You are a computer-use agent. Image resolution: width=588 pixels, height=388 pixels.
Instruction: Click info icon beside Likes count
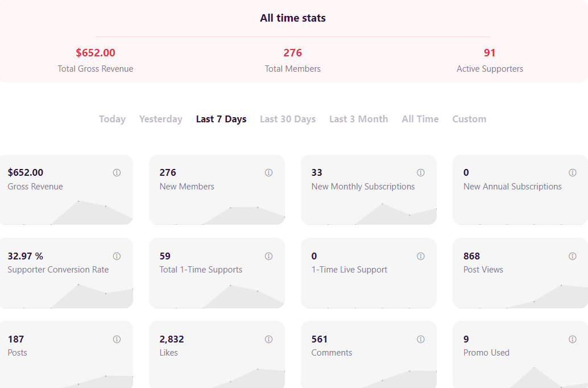pos(268,339)
